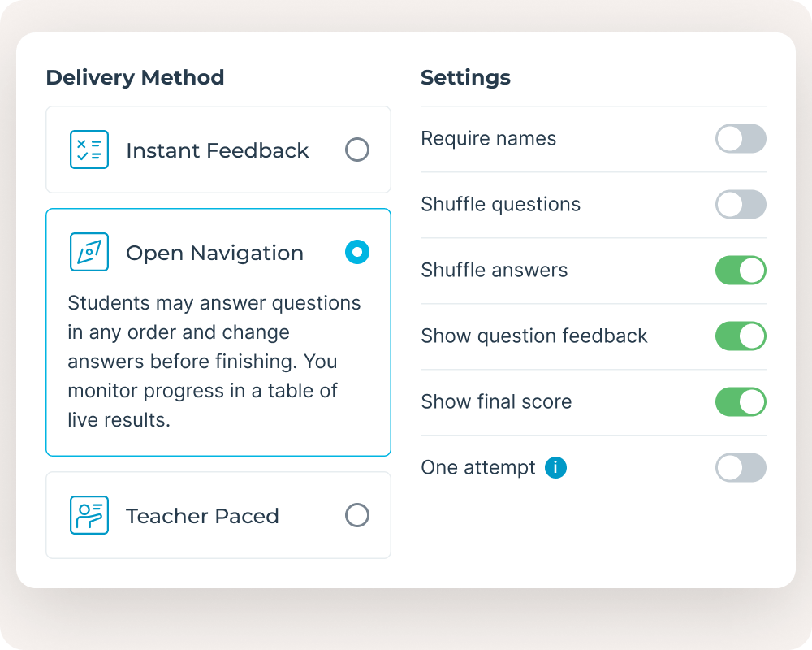Screen dimensions: 812x650
Task: Disable the Show final score setting
Action: [x=741, y=401]
